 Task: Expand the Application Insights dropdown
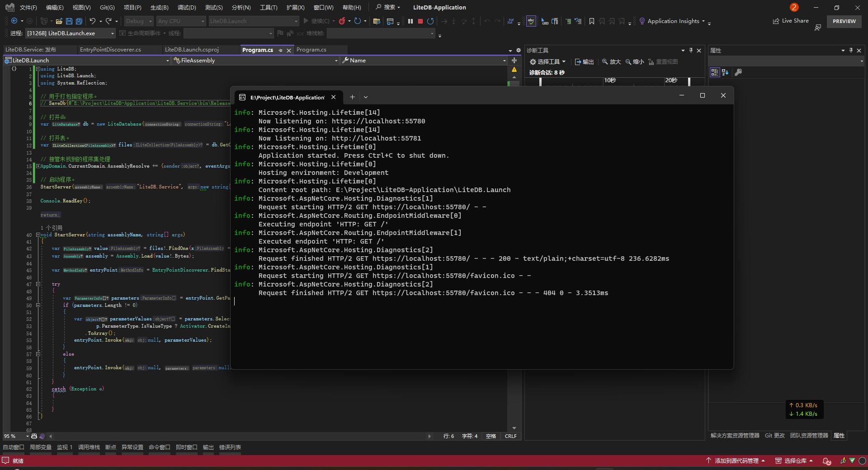(x=703, y=21)
